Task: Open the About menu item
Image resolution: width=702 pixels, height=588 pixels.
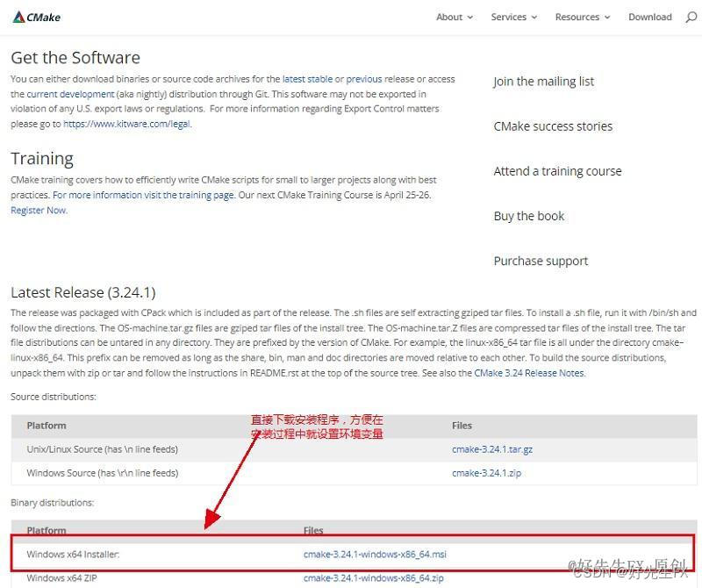Action: [x=449, y=17]
